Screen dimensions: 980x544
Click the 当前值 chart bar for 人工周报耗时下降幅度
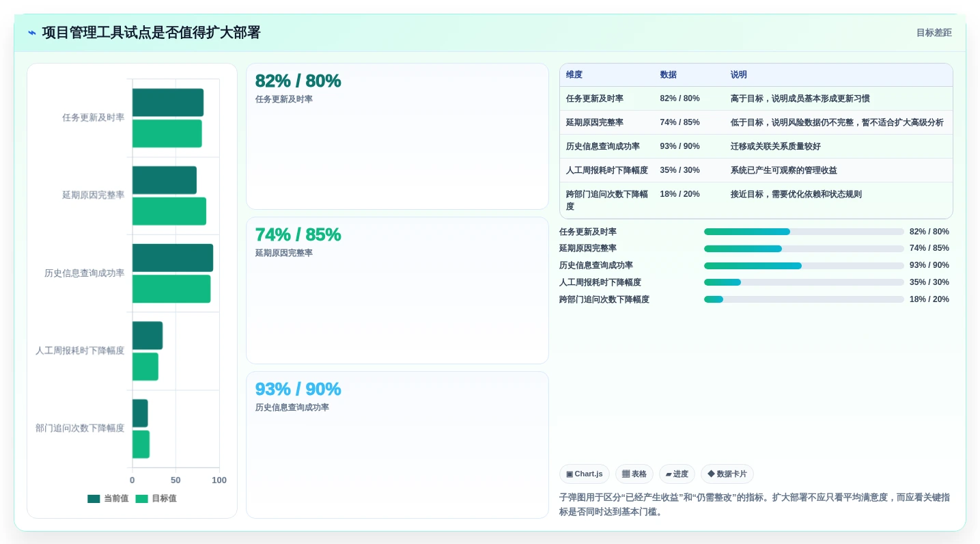[148, 336]
